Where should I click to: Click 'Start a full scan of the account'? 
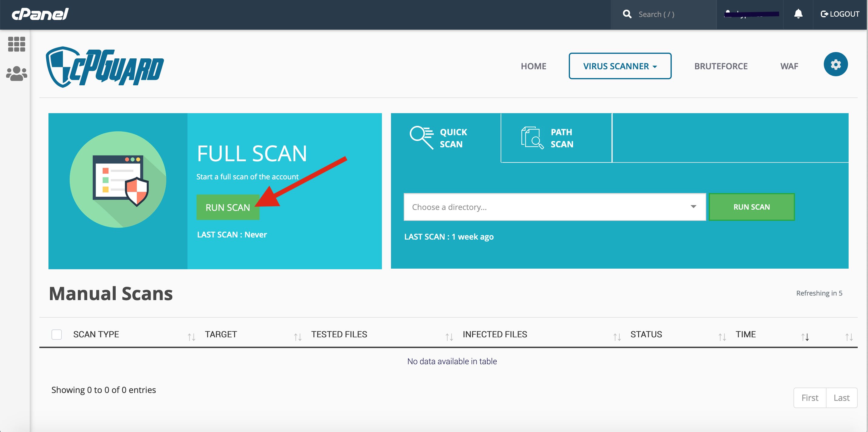247,177
